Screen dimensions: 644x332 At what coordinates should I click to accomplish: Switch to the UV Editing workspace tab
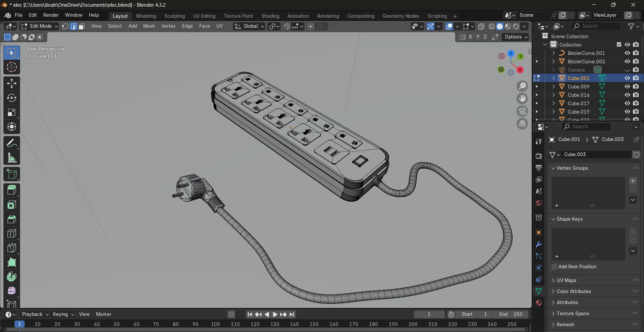pyautogui.click(x=204, y=16)
